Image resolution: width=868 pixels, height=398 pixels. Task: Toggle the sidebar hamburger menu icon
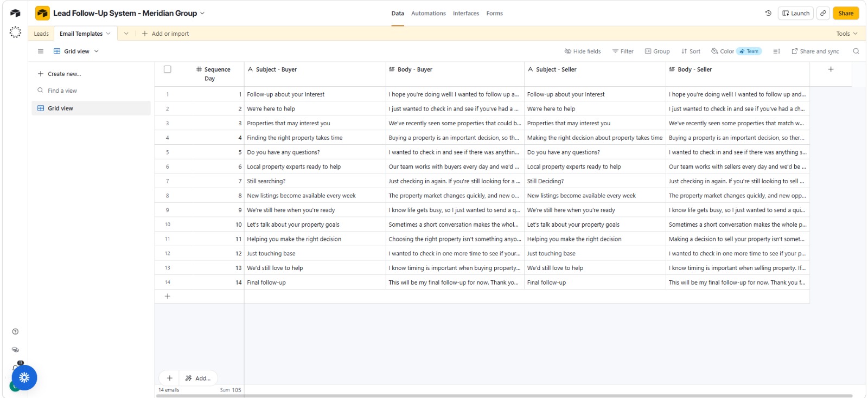click(x=41, y=51)
